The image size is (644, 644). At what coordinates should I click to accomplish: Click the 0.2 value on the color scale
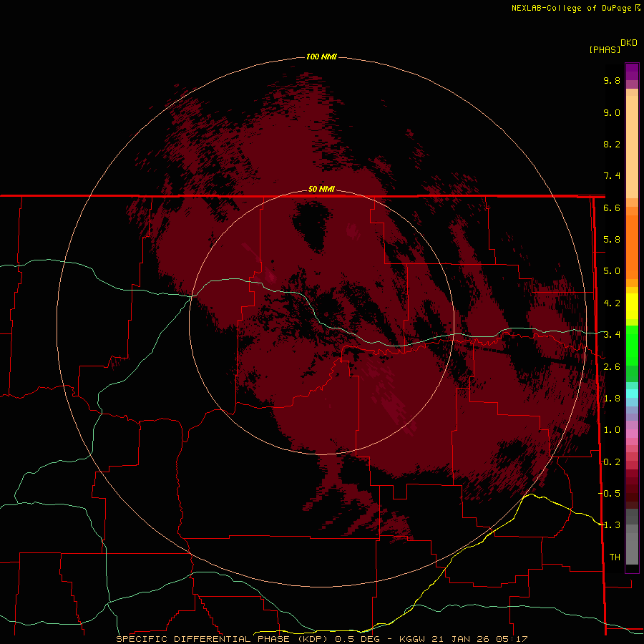click(612, 462)
